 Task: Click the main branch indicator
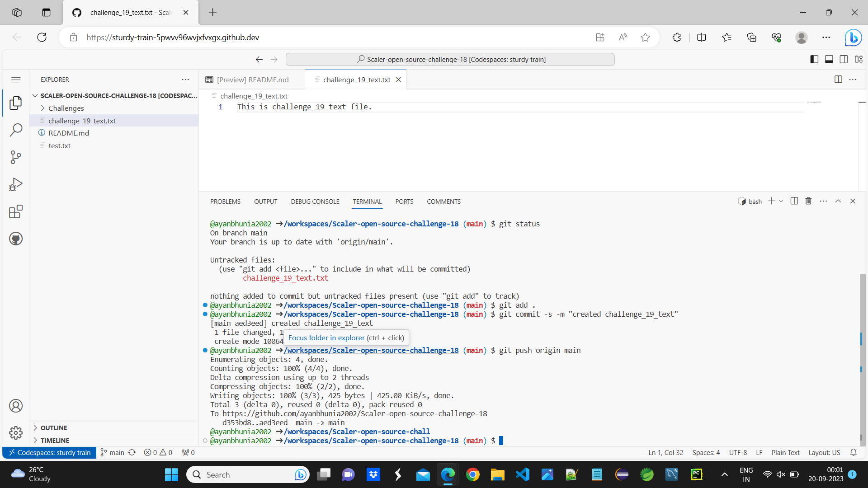pos(112,452)
